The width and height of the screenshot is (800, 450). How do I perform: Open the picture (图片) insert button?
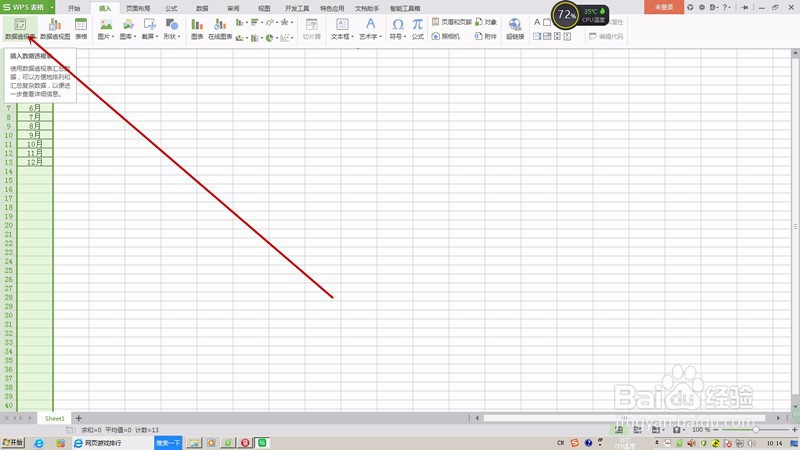point(106,29)
